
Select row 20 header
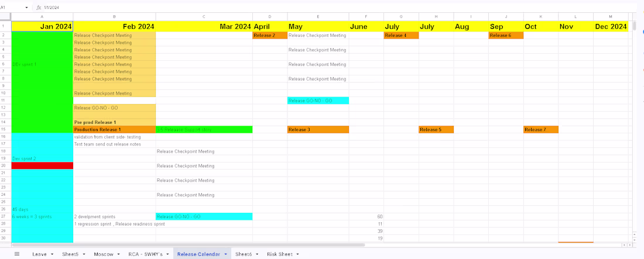click(5, 166)
